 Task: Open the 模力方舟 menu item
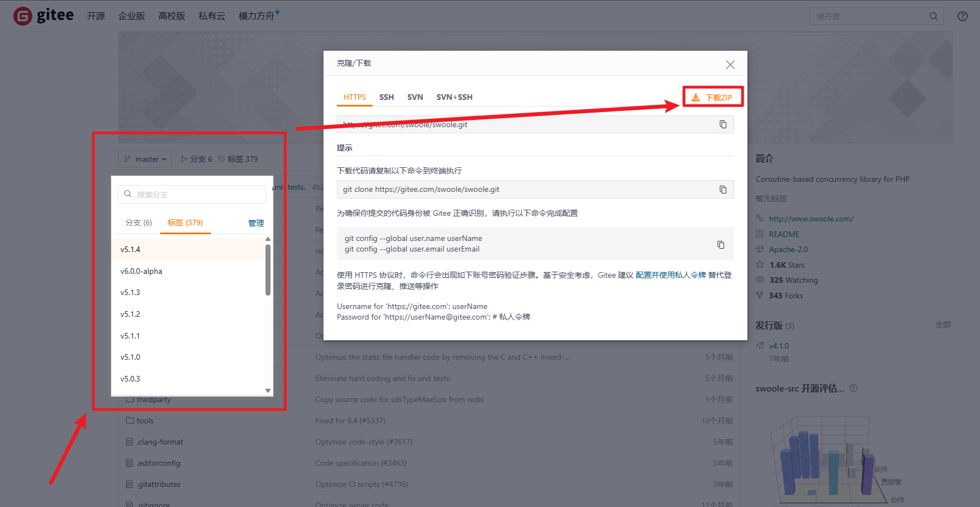255,16
